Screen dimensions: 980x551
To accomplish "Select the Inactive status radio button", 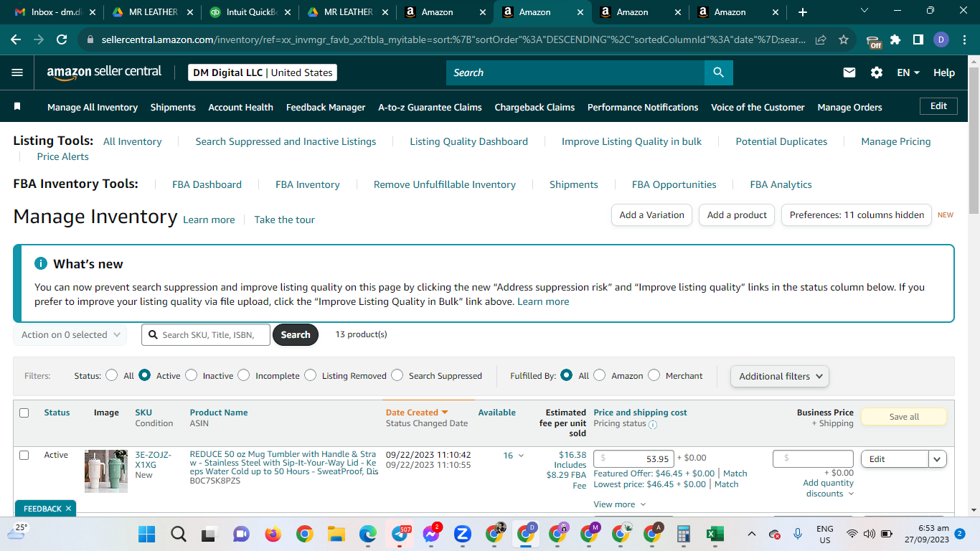I will point(191,375).
